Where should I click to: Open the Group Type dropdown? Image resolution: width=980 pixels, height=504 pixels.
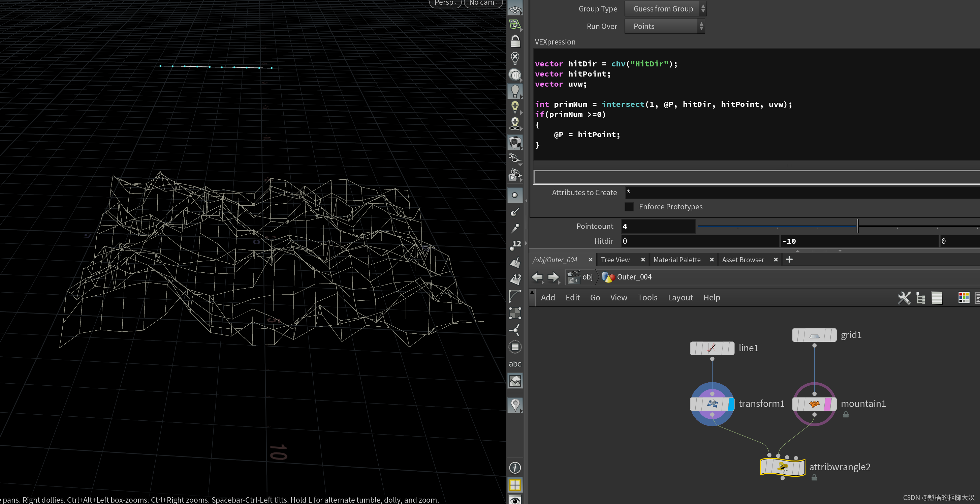coord(665,9)
